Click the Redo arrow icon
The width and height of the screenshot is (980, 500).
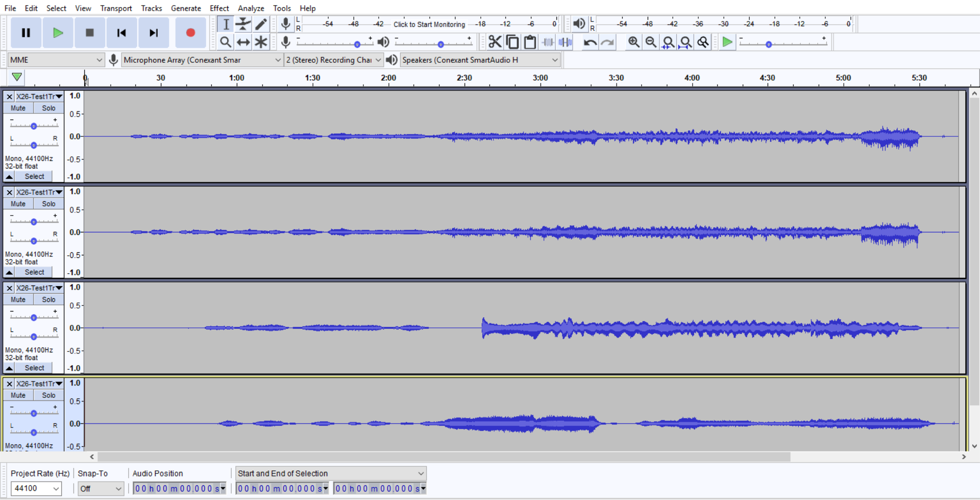tap(607, 42)
